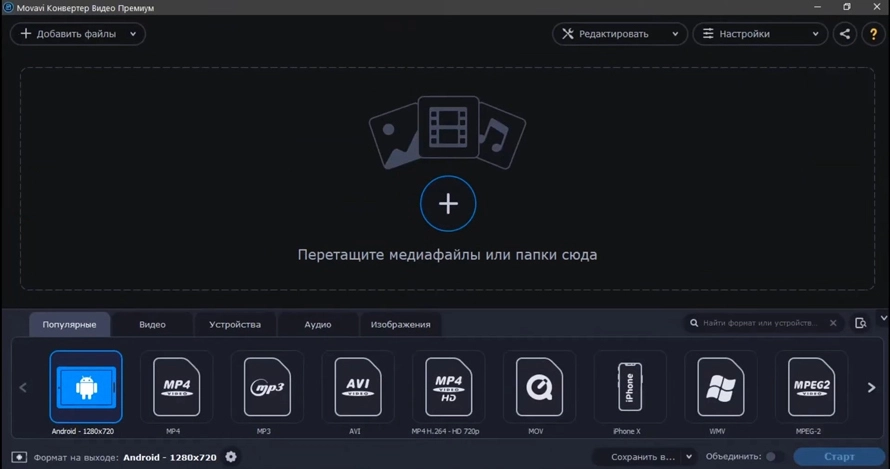Select the Android 1280x720 preset

click(x=86, y=387)
